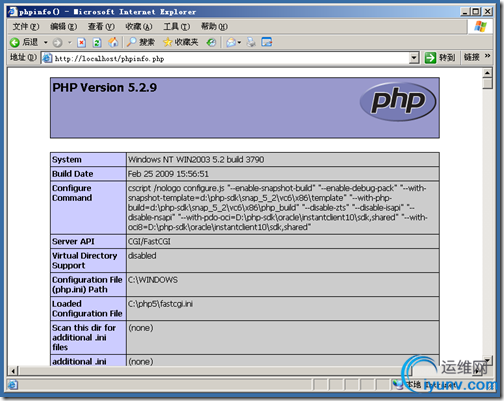Viewport: 504px width, 401px height.
Task: Go to the Home page icon
Action: click(113, 42)
